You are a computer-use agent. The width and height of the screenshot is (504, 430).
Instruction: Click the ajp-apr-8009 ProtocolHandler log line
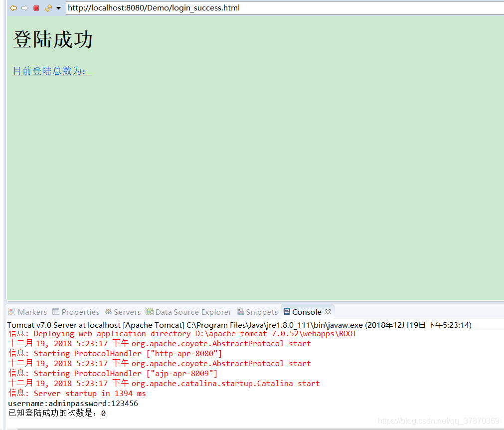[x=113, y=374]
